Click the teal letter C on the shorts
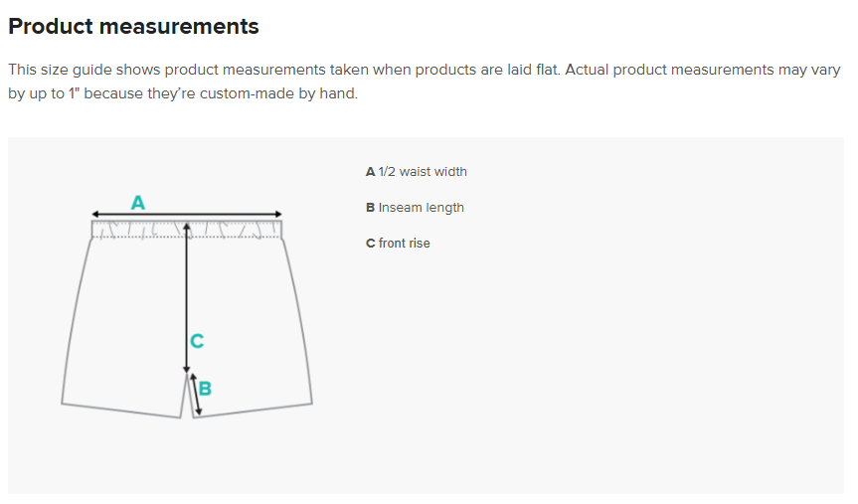Viewport: 858px width, 504px height. [x=197, y=341]
